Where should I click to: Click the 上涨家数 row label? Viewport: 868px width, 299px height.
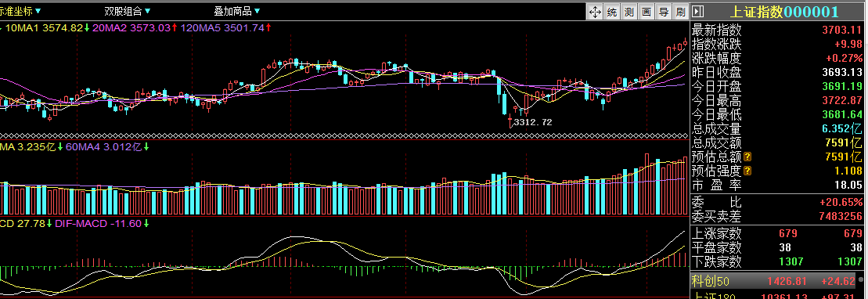(716, 233)
